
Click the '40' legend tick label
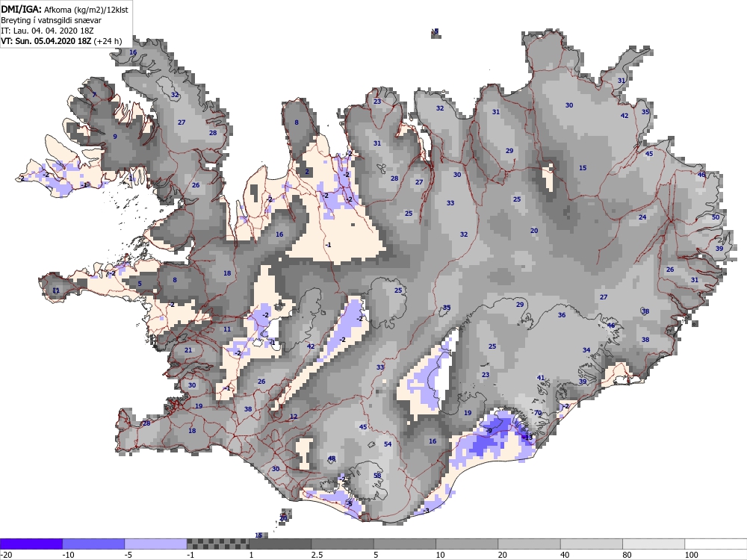pos(565,555)
